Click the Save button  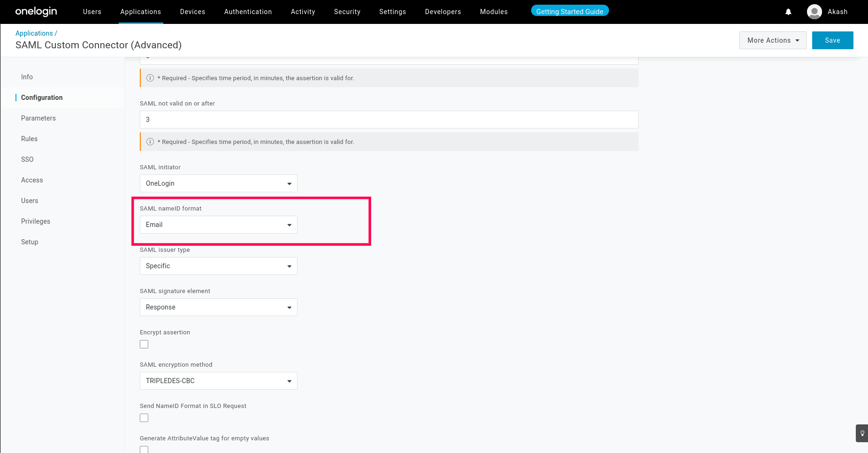click(x=832, y=40)
